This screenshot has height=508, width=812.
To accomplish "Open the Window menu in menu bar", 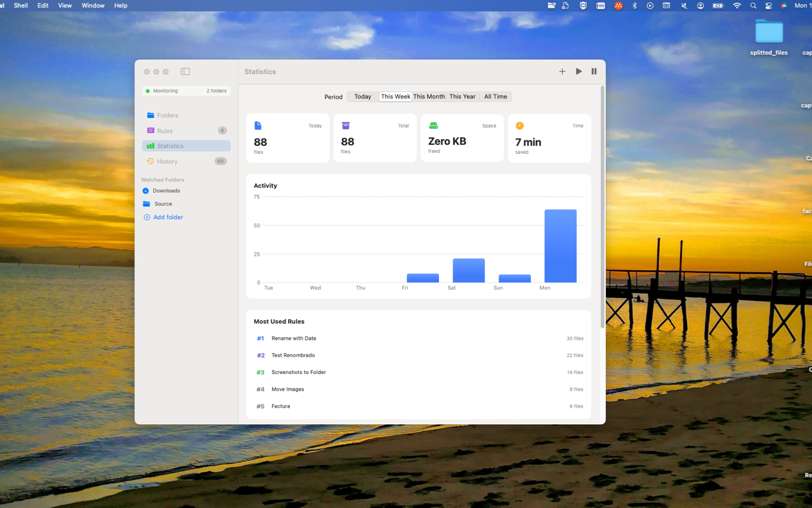I will click(x=93, y=5).
